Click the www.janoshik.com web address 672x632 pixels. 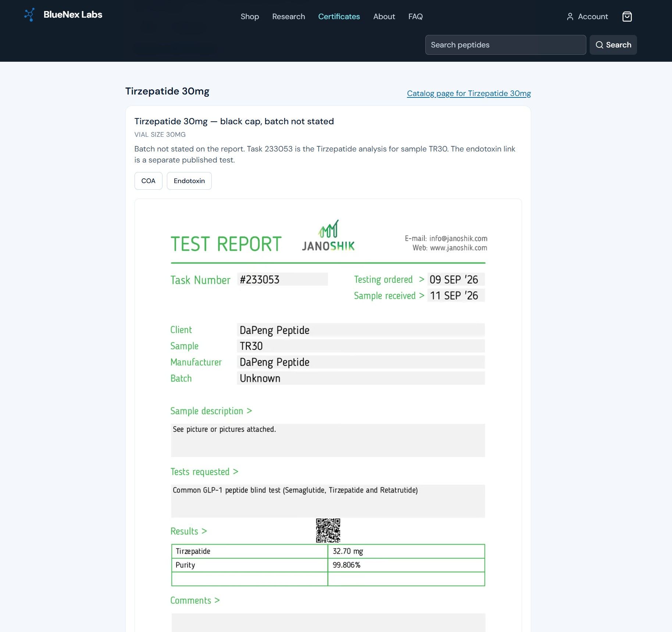[458, 248]
